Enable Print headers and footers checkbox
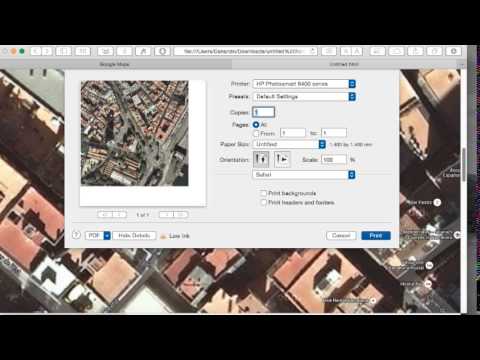Screen dimensions: 480x360 point(263,202)
